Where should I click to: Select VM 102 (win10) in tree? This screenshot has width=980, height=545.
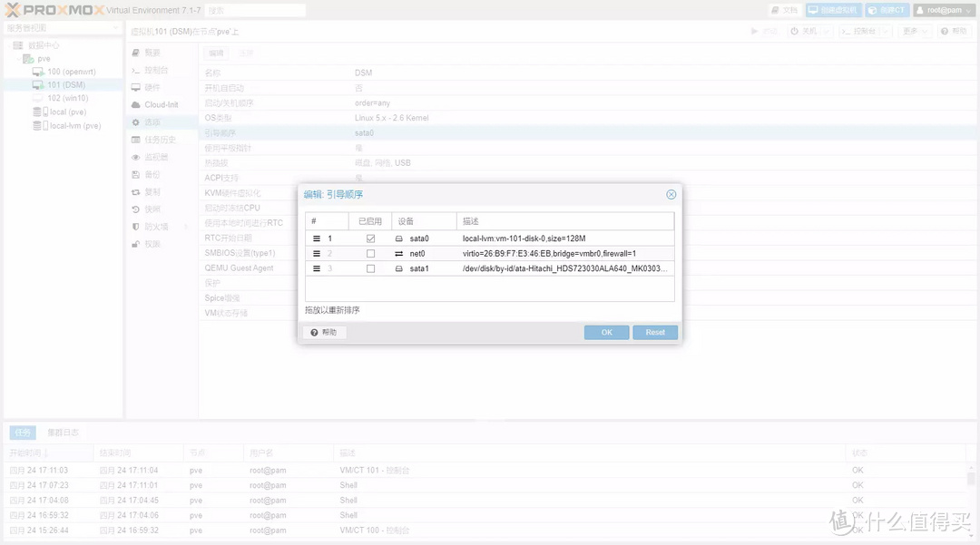[65, 98]
